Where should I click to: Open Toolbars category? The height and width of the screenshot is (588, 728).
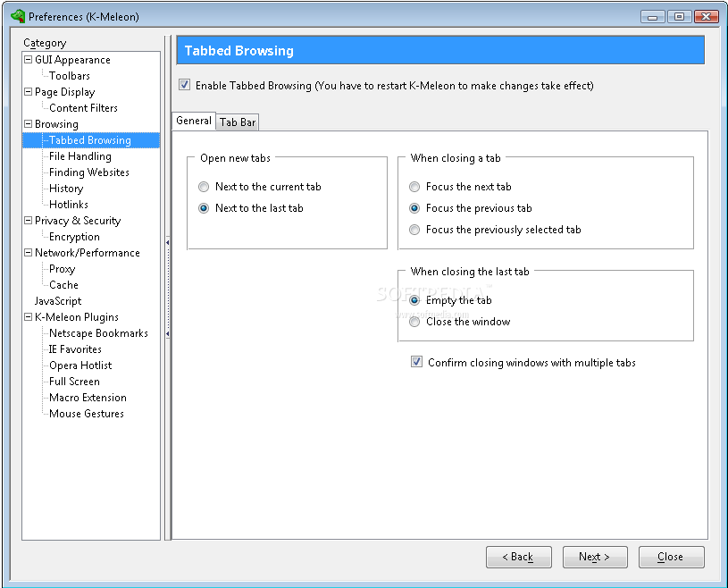click(70, 76)
